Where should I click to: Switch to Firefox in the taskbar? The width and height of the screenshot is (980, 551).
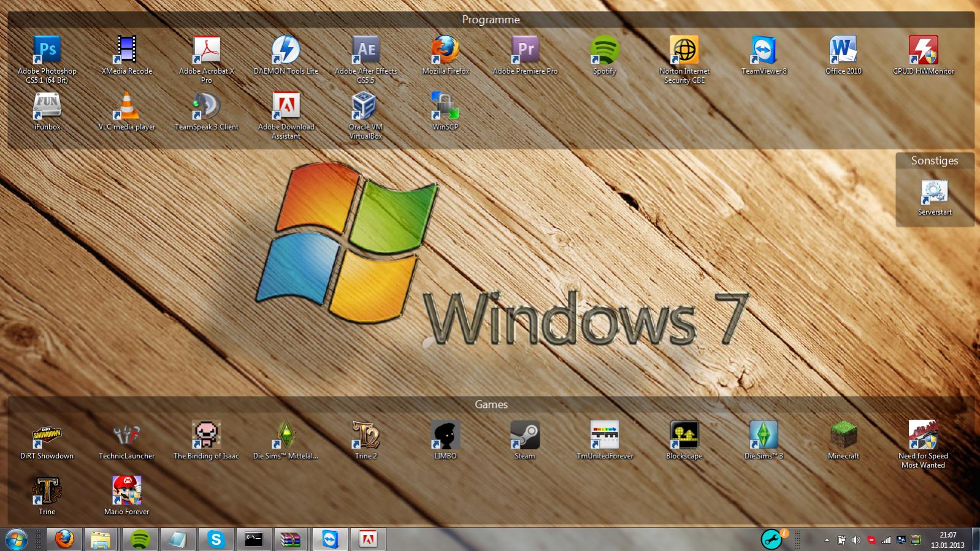pyautogui.click(x=64, y=539)
